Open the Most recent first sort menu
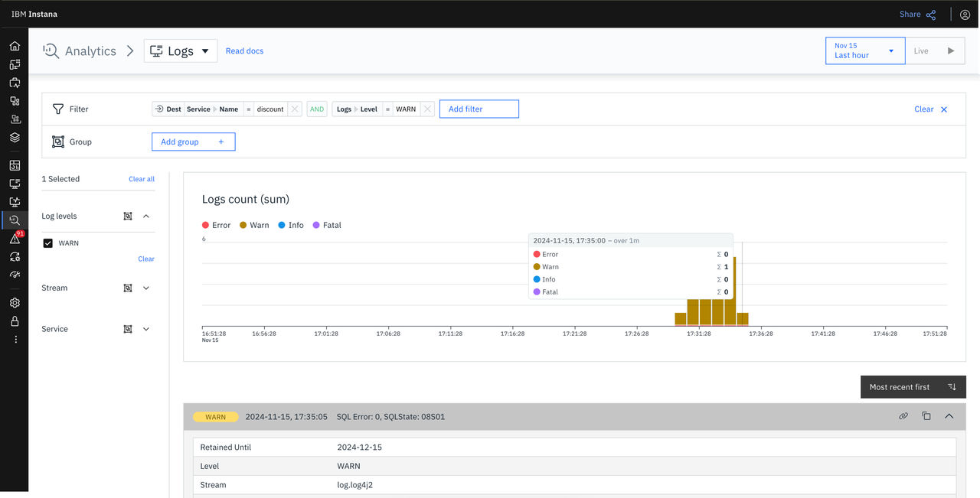This screenshot has width=980, height=498. pyautogui.click(x=913, y=387)
